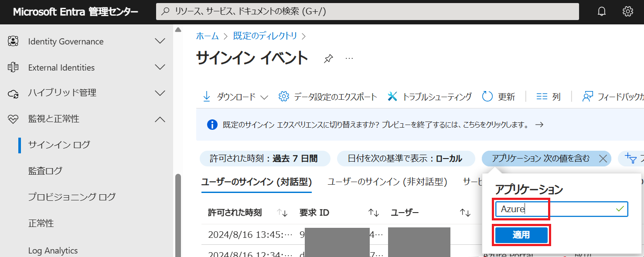Click the 日付を次の基準で表示 ローカル filter pill
The width and height of the screenshot is (644, 257).
(x=406, y=159)
